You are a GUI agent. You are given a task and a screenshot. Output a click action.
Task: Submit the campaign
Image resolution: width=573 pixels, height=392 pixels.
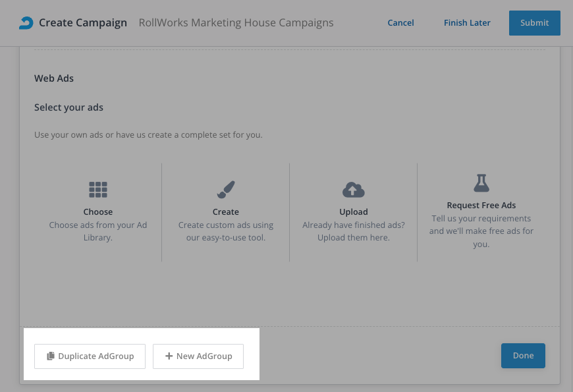tap(534, 23)
